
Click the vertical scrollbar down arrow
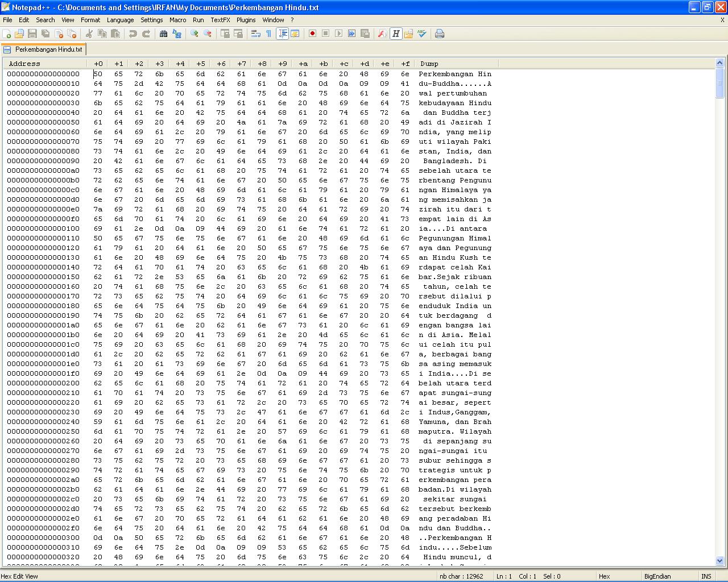click(719, 560)
